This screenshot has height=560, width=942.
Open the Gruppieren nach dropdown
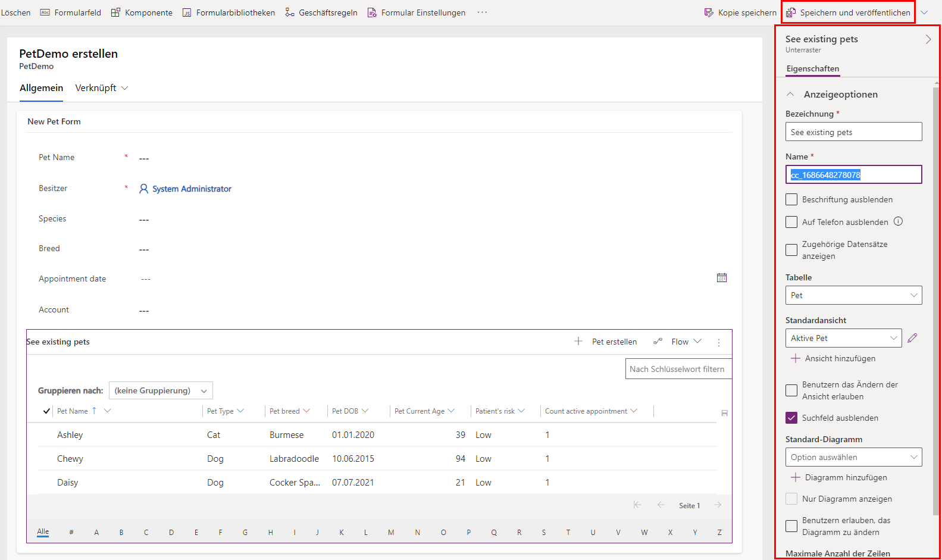[161, 390]
